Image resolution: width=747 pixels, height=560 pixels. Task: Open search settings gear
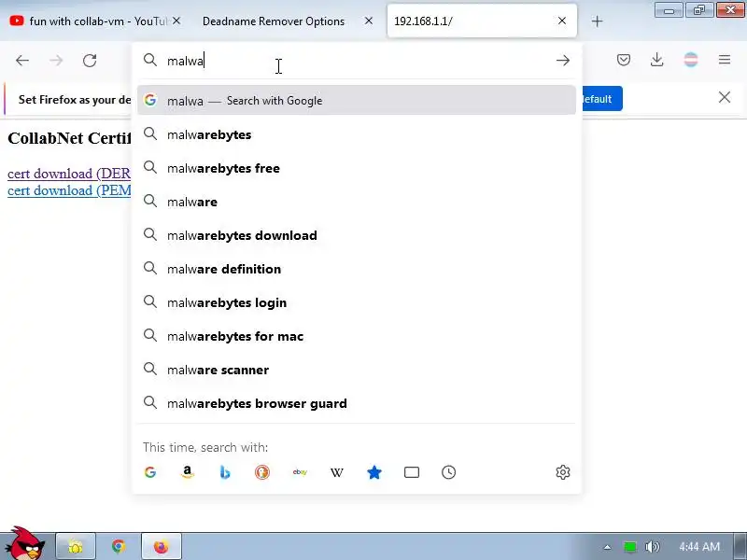pos(563,472)
